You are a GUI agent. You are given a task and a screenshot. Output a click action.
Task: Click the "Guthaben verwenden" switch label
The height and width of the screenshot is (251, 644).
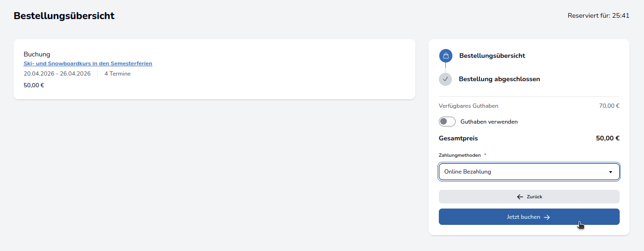489,122
